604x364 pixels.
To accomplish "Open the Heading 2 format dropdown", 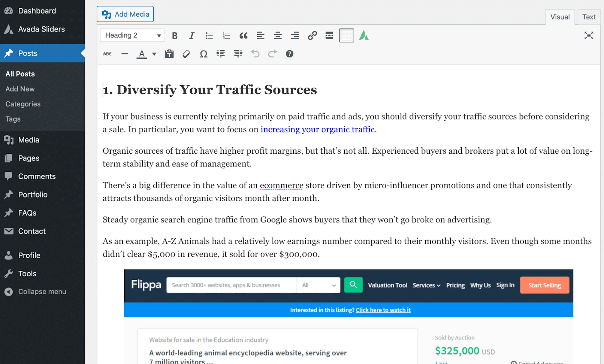I will tap(132, 35).
